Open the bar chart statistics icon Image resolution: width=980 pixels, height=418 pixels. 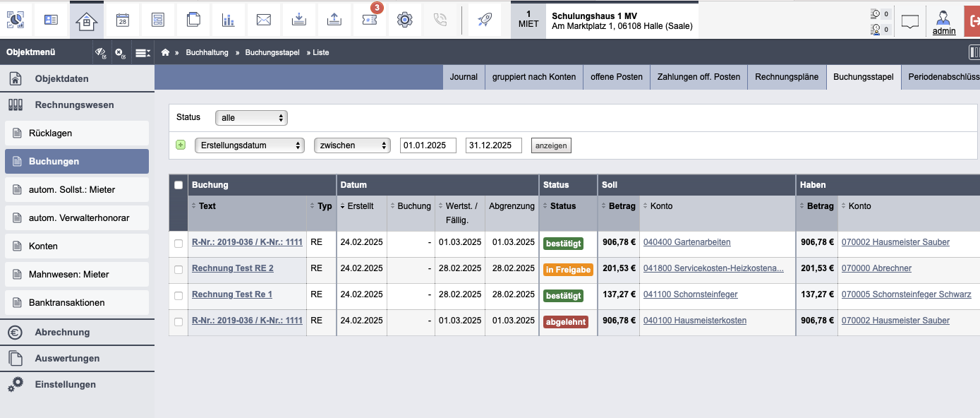[x=229, y=20]
